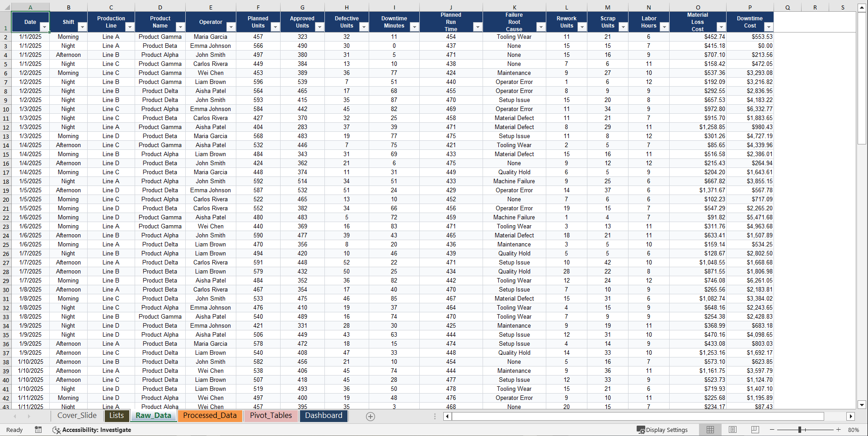The height and width of the screenshot is (436, 868).
Task: Add a new worksheet with the plus icon
Action: (370, 416)
